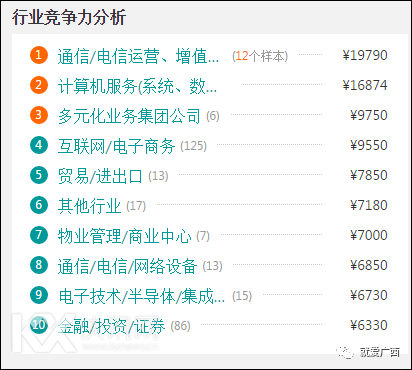The width and height of the screenshot is (412, 370).
Task: Open 通信/电信运营、增值... industry link
Action: pyautogui.click(x=138, y=56)
